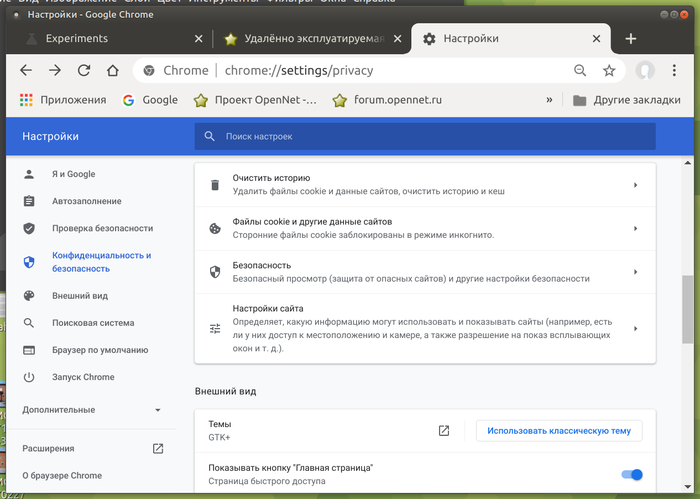Viewport: 700px width, 499px height.
Task: Open Настройки сайта row arrow
Action: coord(635,328)
